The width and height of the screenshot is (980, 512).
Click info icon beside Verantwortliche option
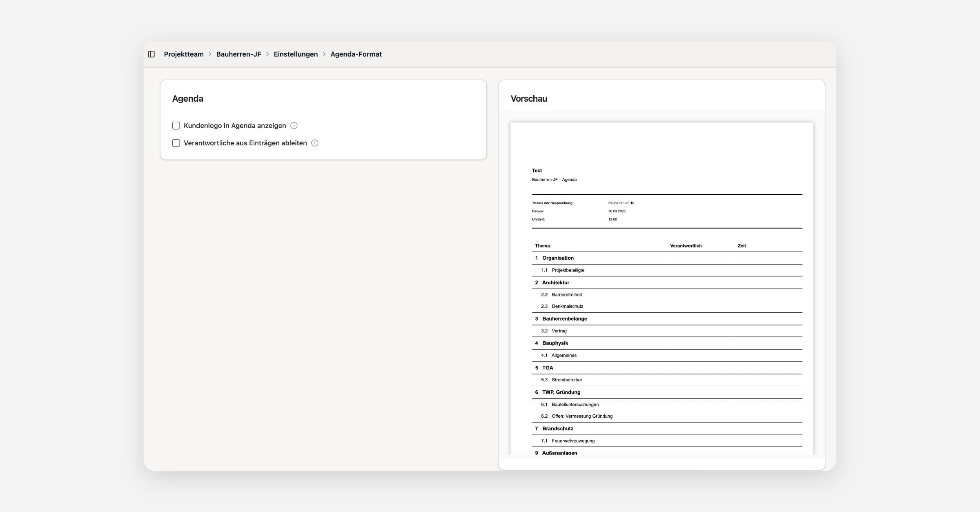tap(314, 143)
